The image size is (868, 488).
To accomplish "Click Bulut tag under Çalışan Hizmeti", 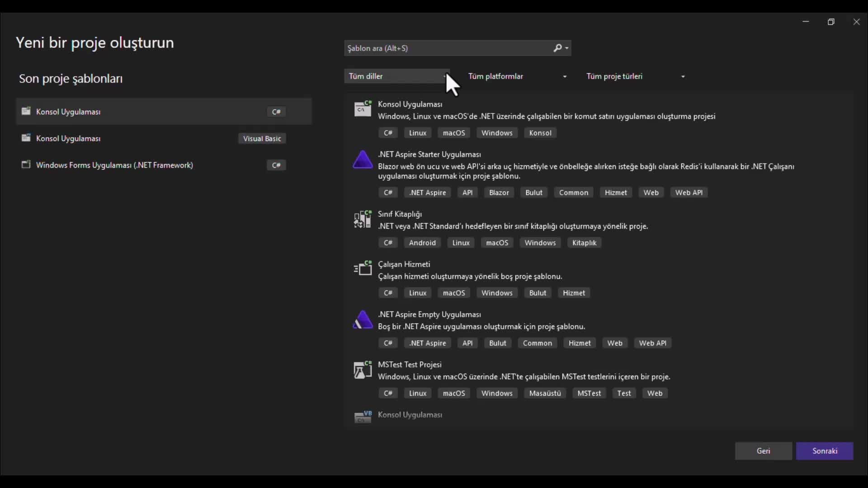I will [x=538, y=293].
